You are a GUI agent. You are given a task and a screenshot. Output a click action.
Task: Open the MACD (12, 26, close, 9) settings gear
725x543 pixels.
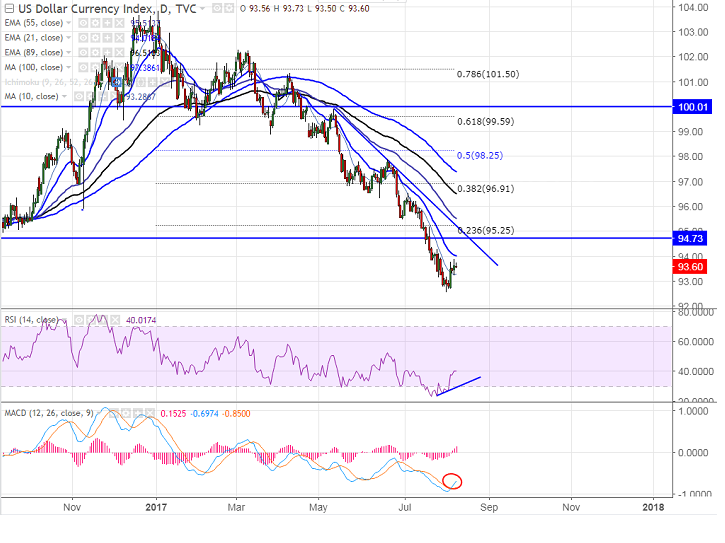coord(125,413)
